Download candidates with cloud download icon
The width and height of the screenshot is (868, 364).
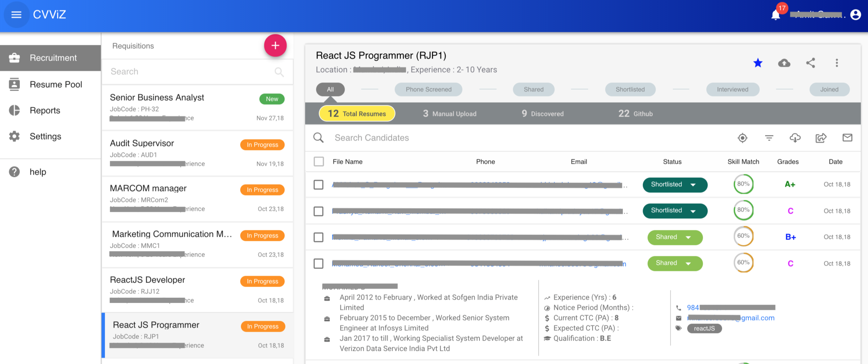click(x=795, y=138)
